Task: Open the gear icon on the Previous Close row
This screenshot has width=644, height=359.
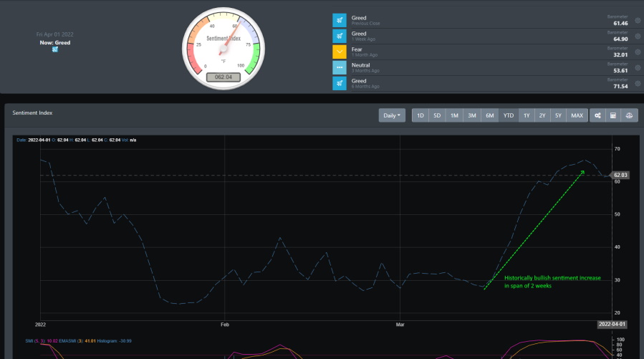Action: tap(638, 21)
